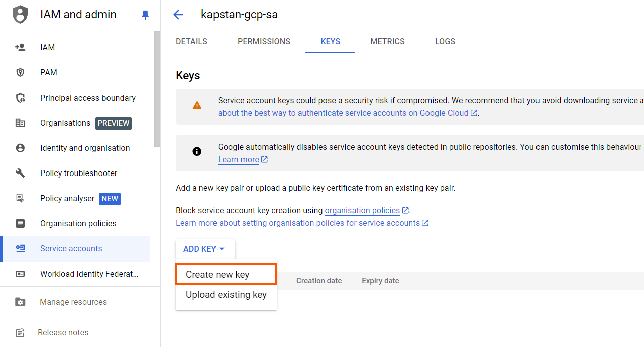Click the back arrow next to kapstan-gcp-sa
Viewport: 644px width, 347px height.
(178, 15)
